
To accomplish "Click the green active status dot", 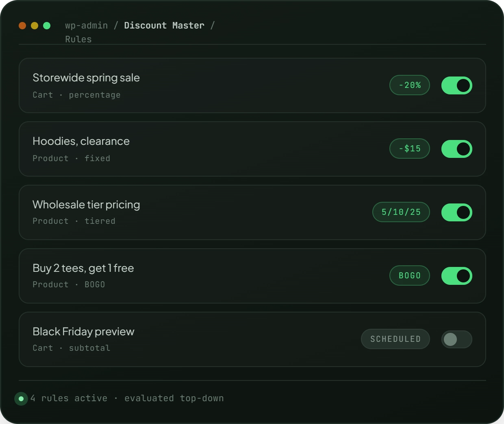I will [x=21, y=399].
